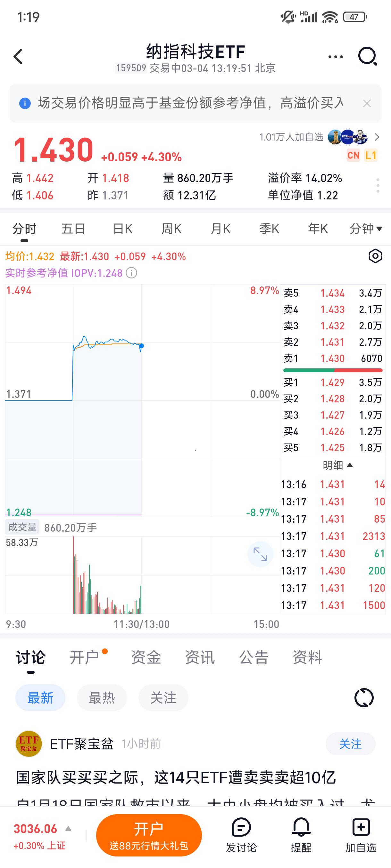
Task: Follow ETF聚宝盆 with 关注 button
Action: point(350,744)
